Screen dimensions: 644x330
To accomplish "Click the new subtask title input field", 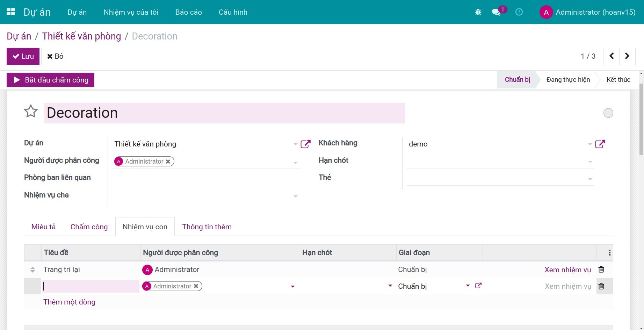I will pos(91,286).
